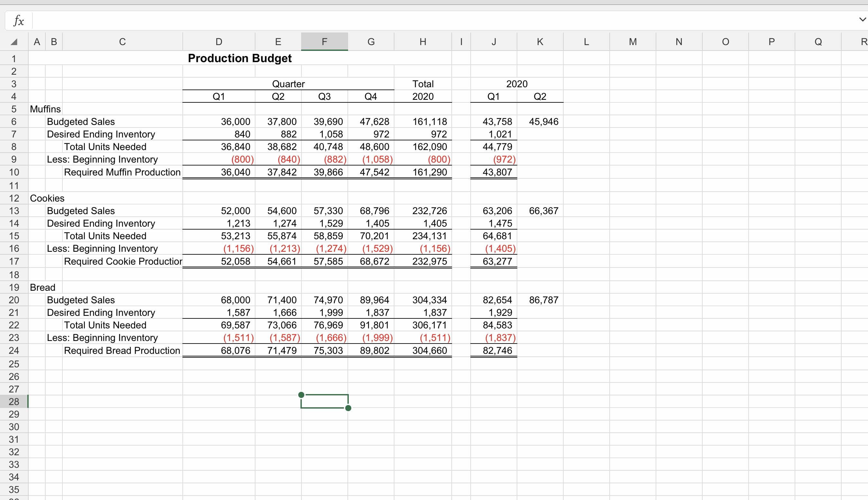Click the Production Budget title cell
868x500 pixels.
(239, 58)
